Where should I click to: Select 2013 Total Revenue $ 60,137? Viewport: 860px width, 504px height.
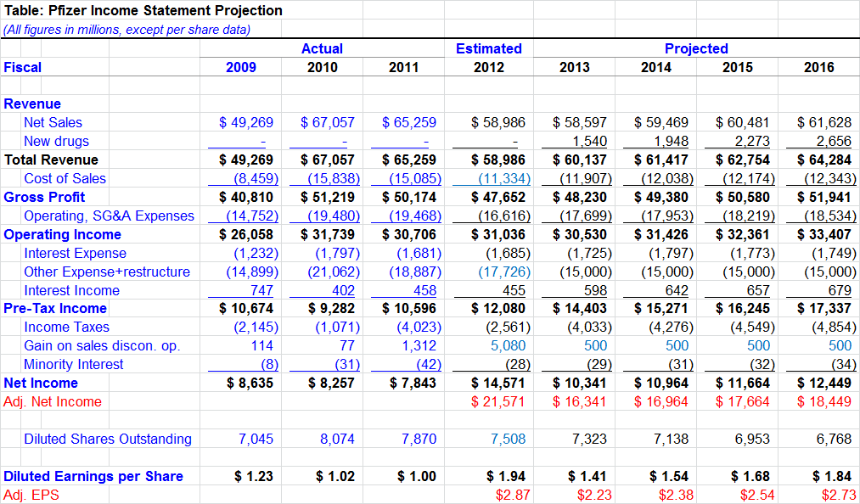pyautogui.click(x=579, y=160)
